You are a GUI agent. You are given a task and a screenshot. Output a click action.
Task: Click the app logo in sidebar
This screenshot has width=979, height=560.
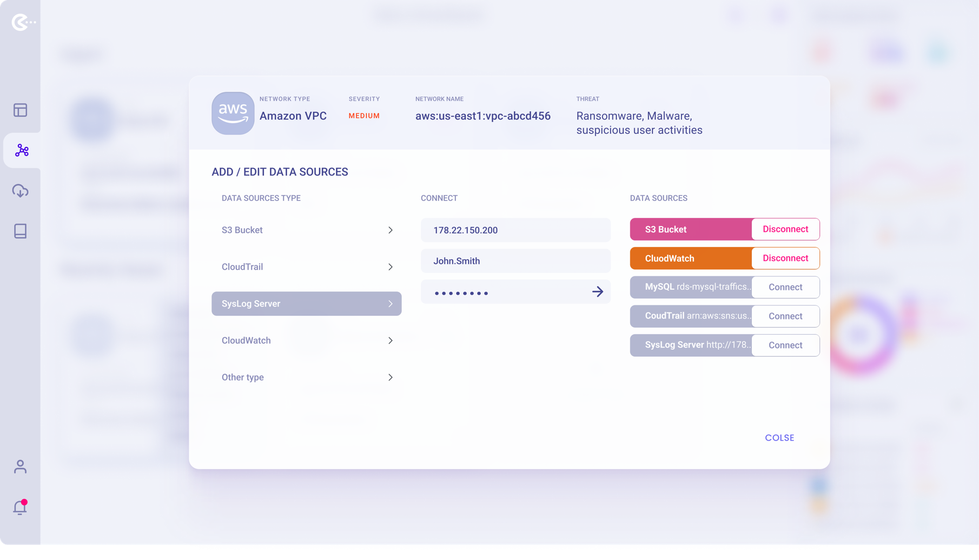point(22,22)
